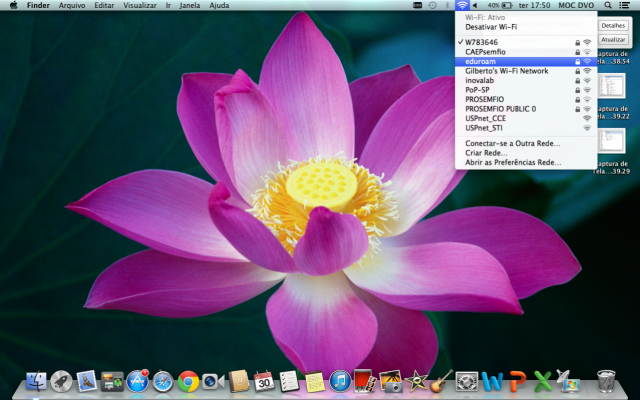Open the volume control in menu bar

(475, 5)
